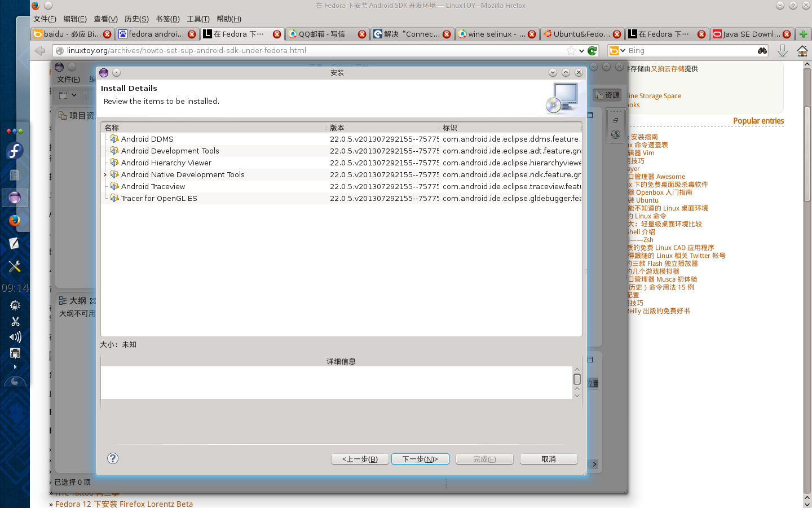The width and height of the screenshot is (812, 508).
Task: Click the Tracer for OpenGL ES icon
Action: click(x=114, y=198)
